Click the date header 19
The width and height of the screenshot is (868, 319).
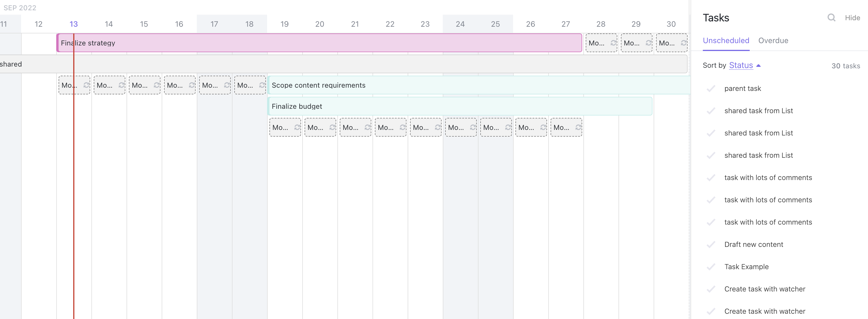tap(284, 24)
